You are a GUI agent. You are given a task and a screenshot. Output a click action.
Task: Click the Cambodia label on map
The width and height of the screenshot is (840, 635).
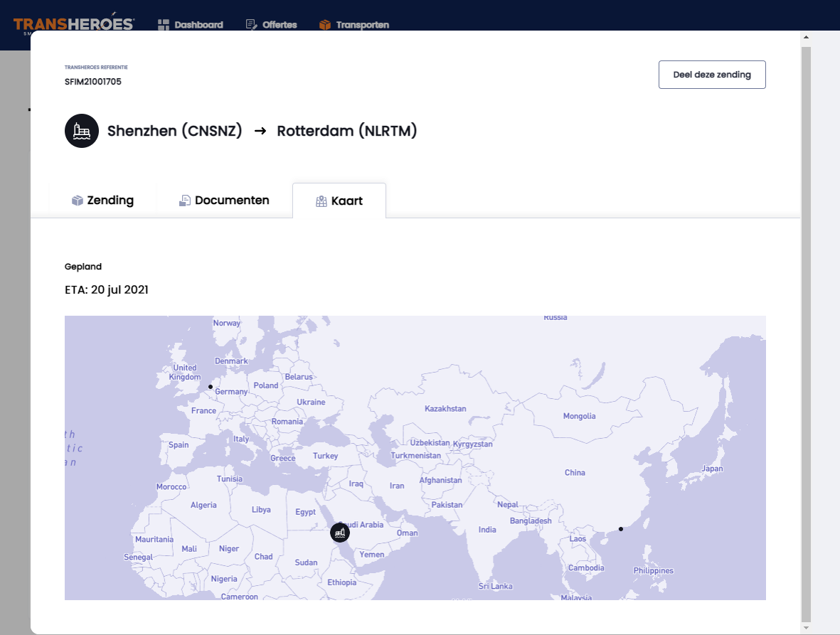[586, 568]
